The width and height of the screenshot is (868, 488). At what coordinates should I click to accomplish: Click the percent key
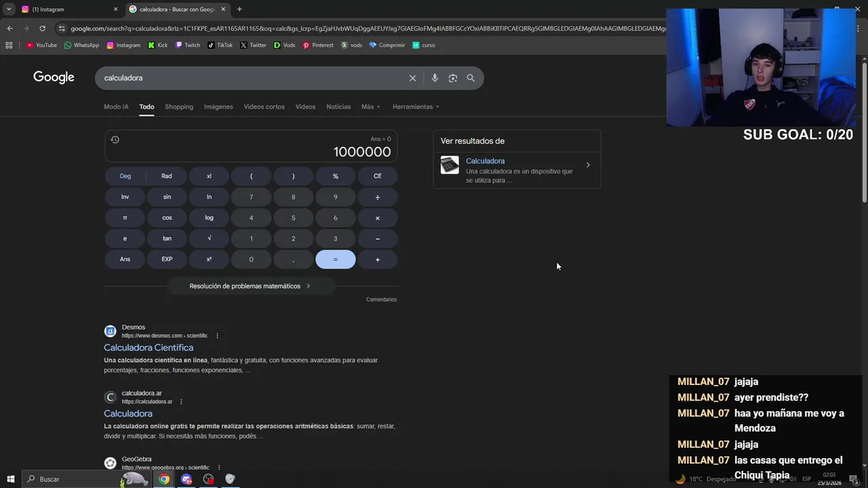335,176
